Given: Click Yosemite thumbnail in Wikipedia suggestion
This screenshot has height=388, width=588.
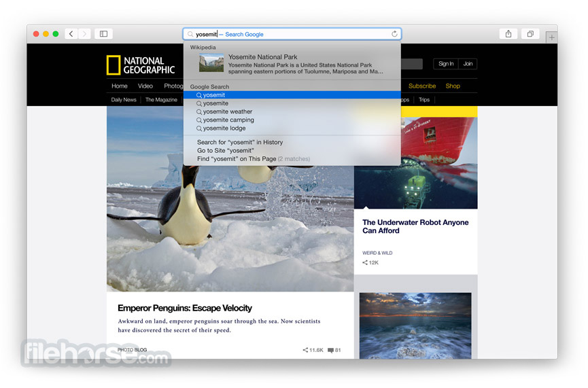Looking at the screenshot, I should (x=211, y=63).
